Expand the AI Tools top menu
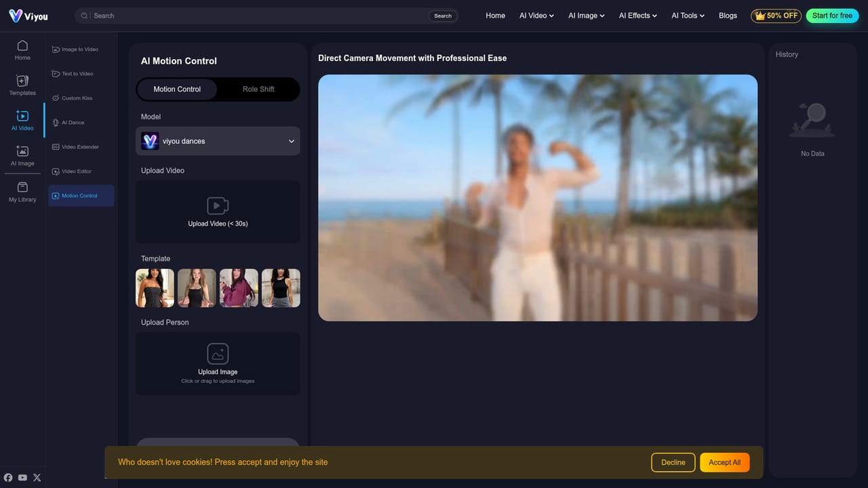The width and height of the screenshot is (868, 488). coord(688,16)
